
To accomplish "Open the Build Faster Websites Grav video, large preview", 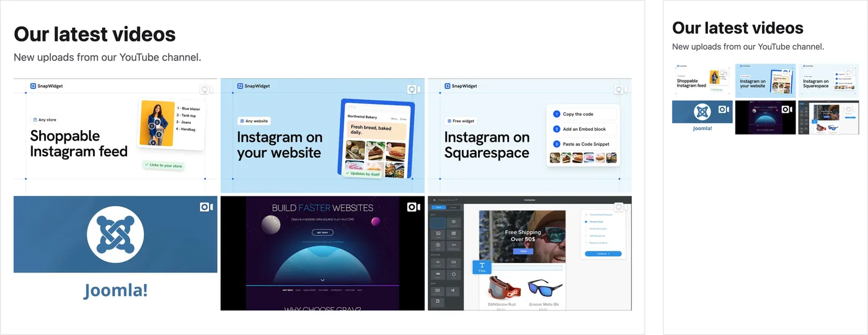I will 322,253.
